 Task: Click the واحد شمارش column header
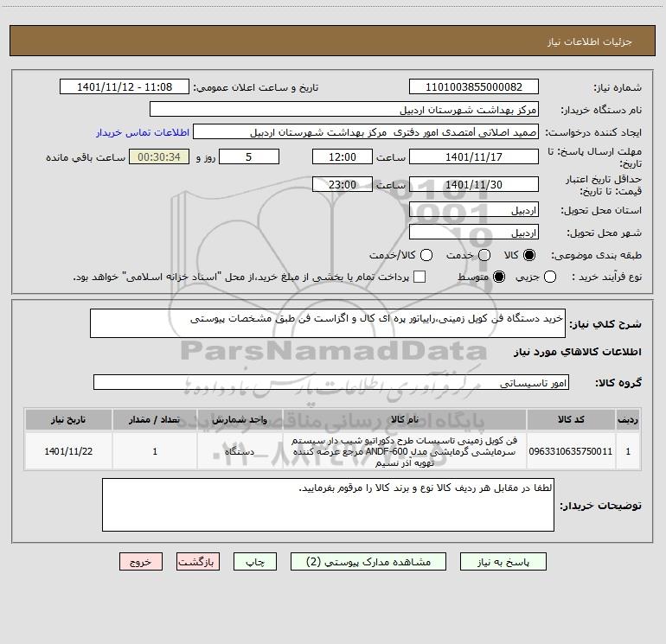[240, 420]
